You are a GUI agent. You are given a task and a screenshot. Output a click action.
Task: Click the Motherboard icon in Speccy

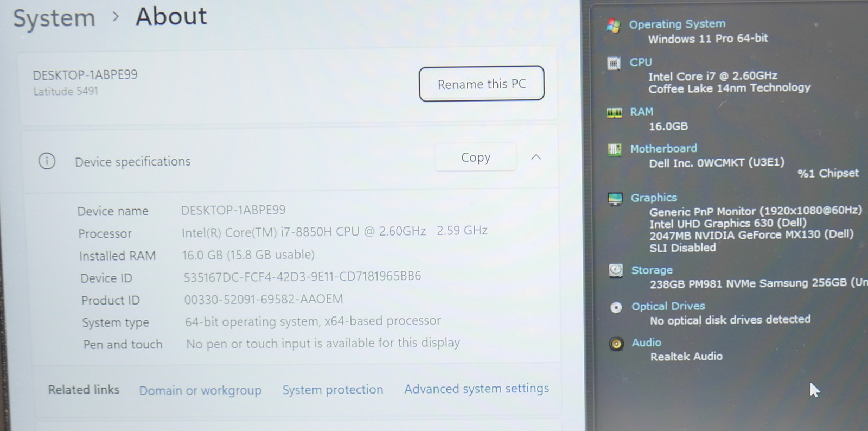[615, 149]
